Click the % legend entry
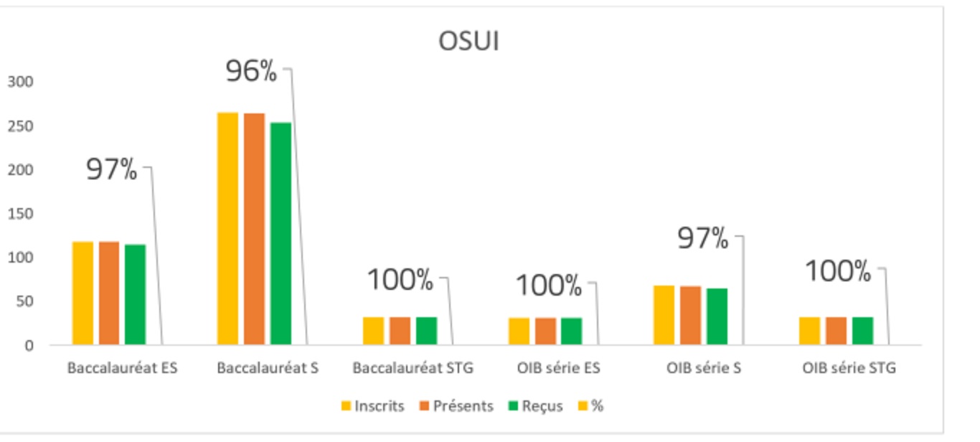 590,406
